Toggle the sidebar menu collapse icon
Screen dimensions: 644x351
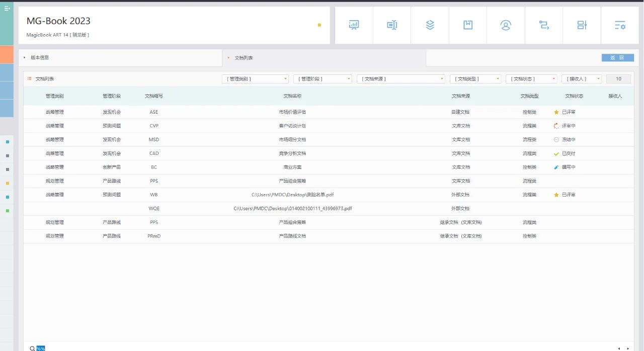point(7,9)
